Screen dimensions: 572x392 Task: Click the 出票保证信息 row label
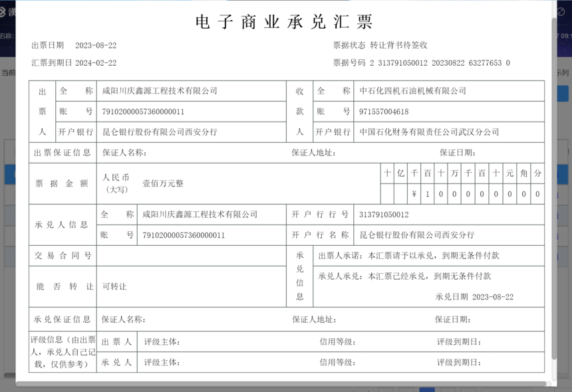pos(62,153)
